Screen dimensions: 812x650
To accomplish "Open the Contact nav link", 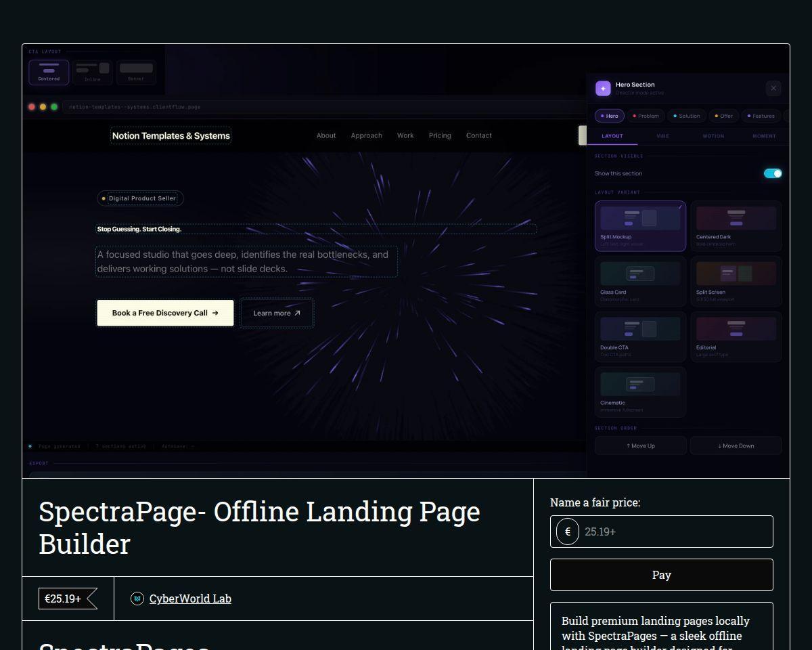I will click(x=479, y=135).
